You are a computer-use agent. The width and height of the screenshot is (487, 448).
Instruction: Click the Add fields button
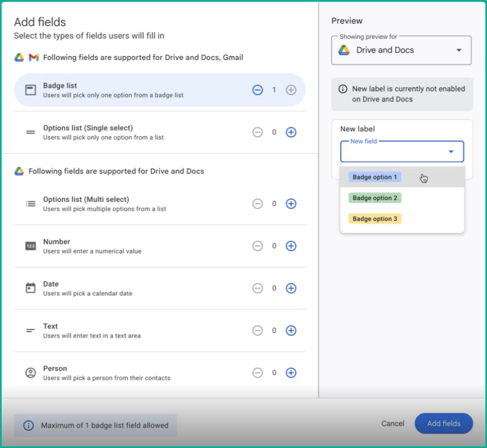point(443,424)
